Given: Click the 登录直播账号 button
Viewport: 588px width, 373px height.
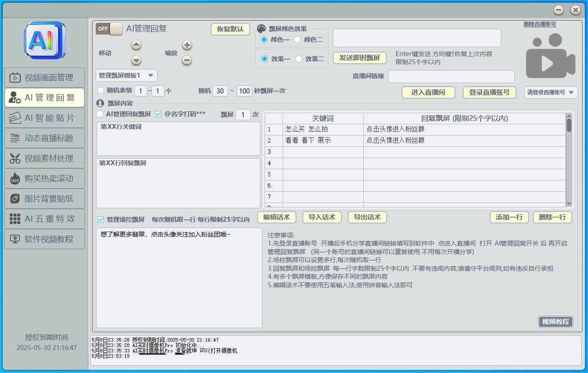Looking at the screenshot, I should click(x=490, y=92).
